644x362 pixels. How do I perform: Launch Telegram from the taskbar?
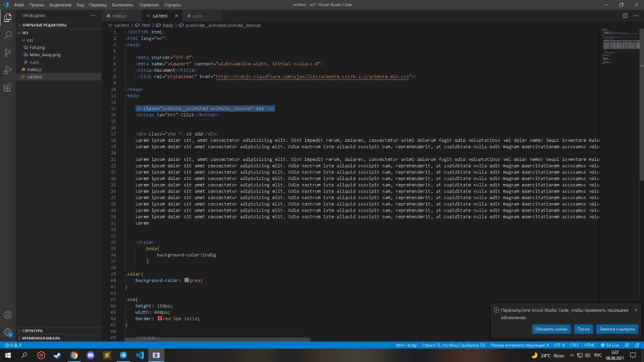pyautogui.click(x=123, y=355)
